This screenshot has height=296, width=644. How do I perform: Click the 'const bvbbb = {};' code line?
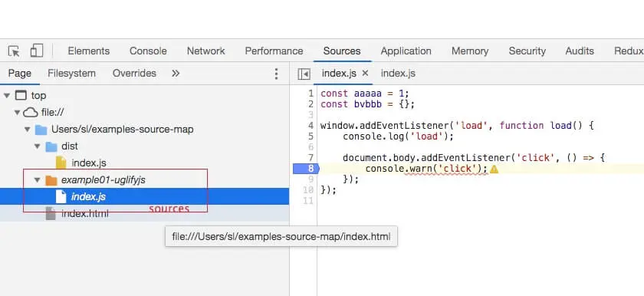pyautogui.click(x=367, y=104)
